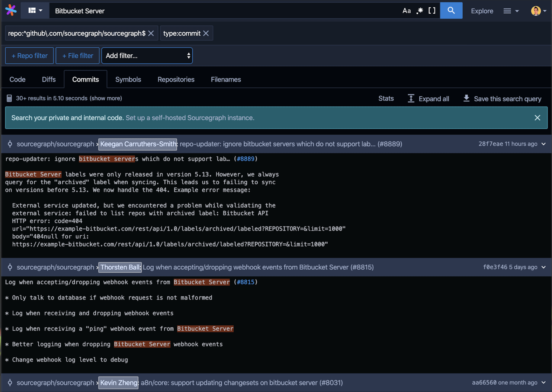Click Save this search query

507,99
